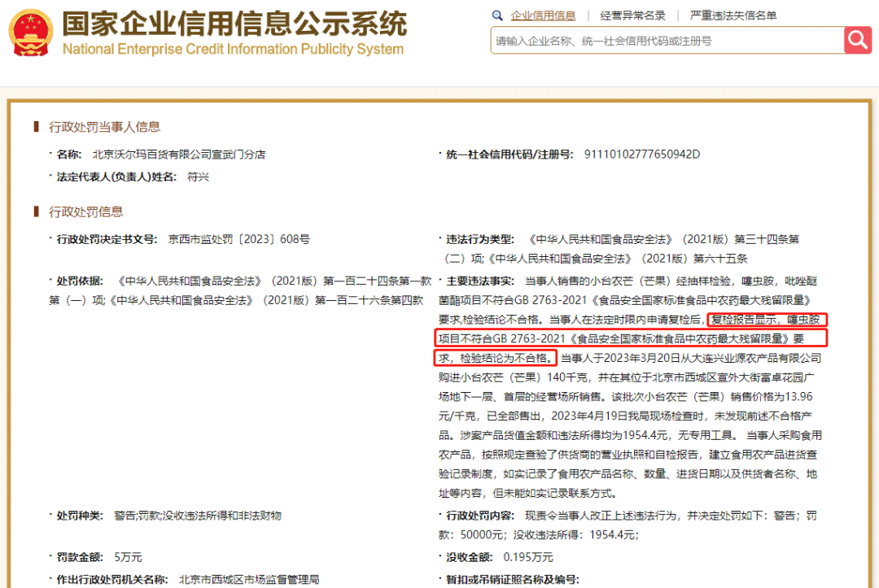Viewport: 879px width, 588px height.
Task: Click the 行政处罚当事人信息 section heading
Action: [104, 127]
